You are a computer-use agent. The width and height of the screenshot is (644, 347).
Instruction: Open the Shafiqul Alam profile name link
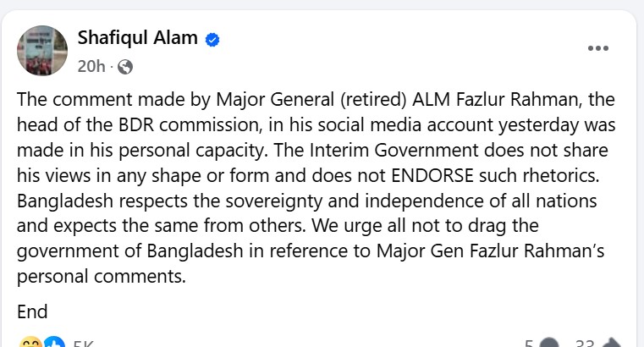137,38
